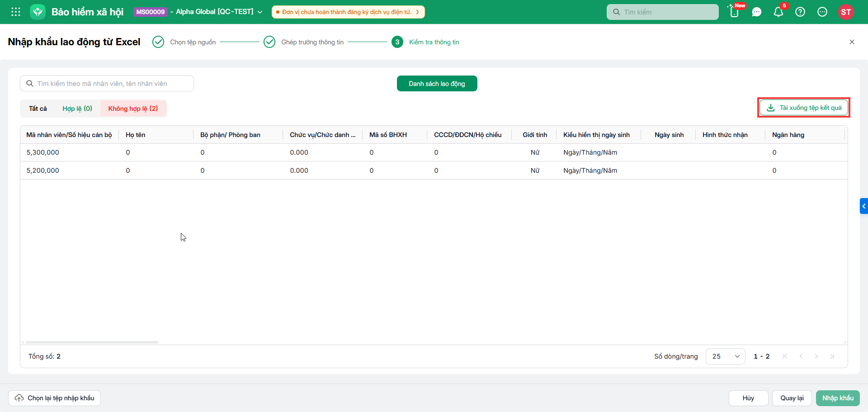Click the Chọn tệp nguồn step checkmark

click(158, 42)
